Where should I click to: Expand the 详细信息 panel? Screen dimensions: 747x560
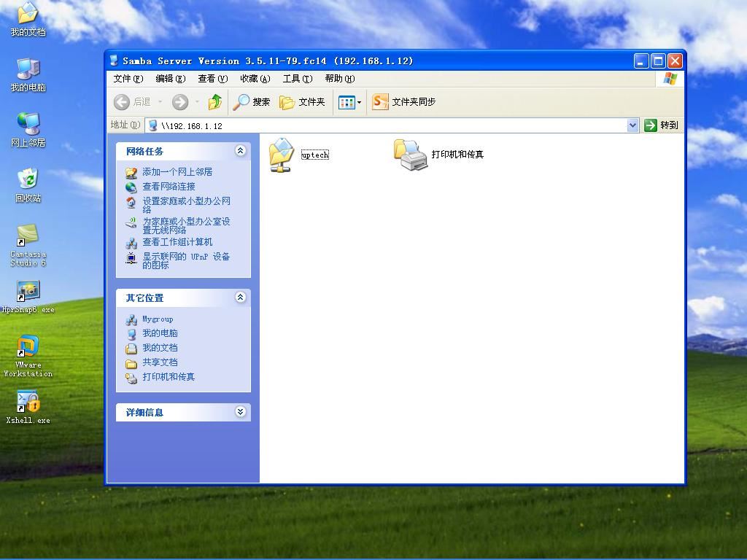tap(241, 412)
